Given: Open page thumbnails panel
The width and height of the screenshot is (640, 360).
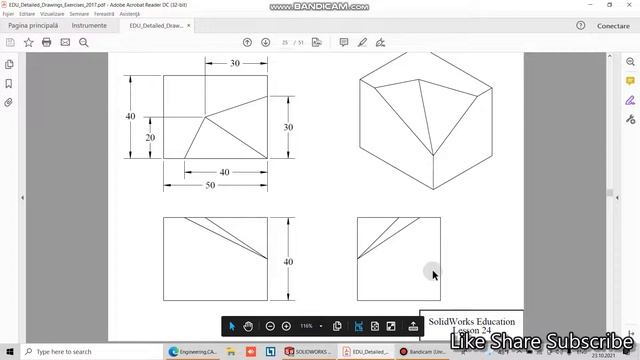Looking at the screenshot, I should pyautogui.click(x=9, y=64).
